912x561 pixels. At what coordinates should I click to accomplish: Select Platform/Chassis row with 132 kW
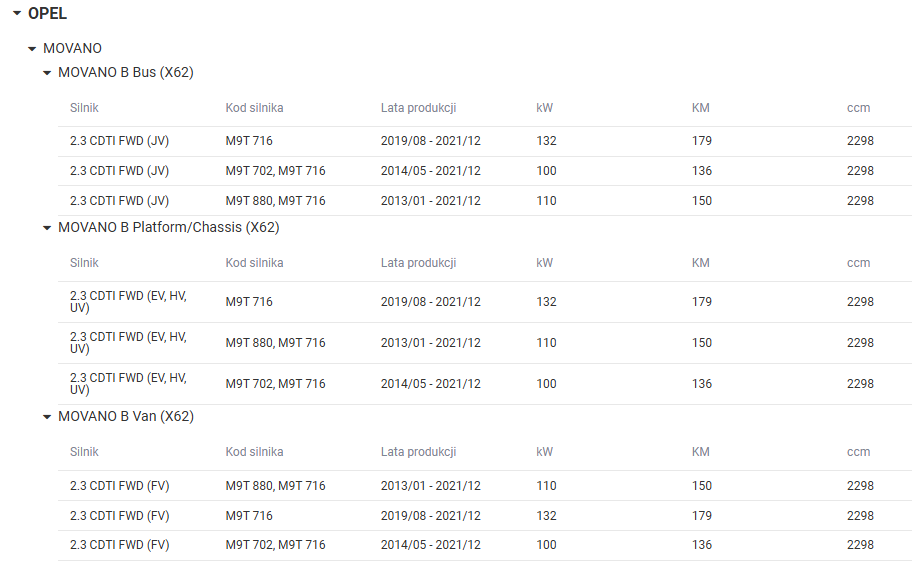485,302
